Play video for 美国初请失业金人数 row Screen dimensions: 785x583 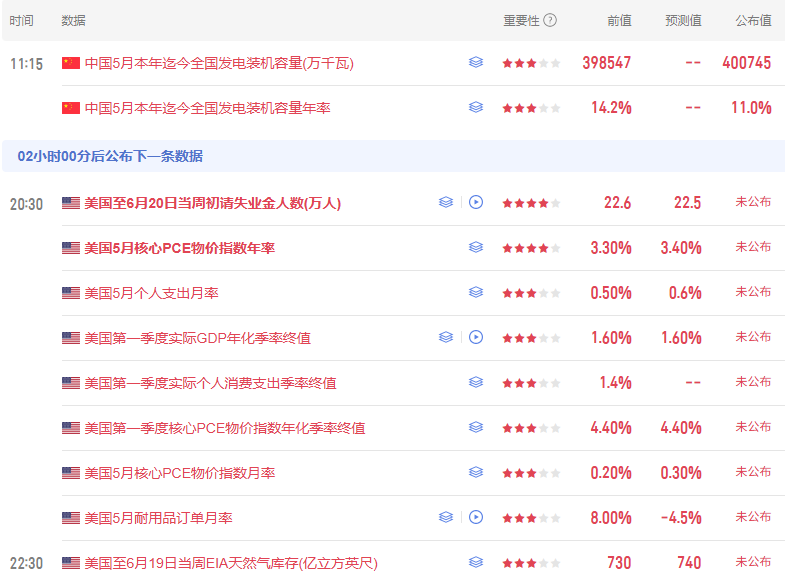point(476,202)
